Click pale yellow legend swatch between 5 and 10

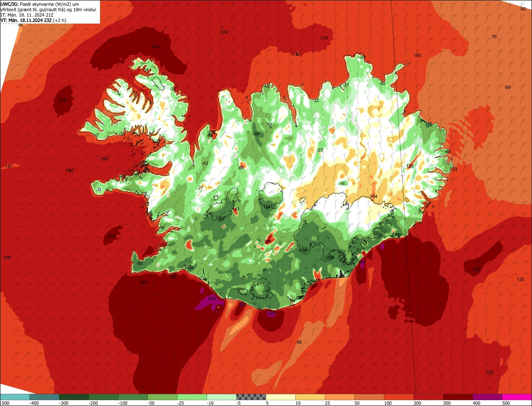tap(281, 397)
